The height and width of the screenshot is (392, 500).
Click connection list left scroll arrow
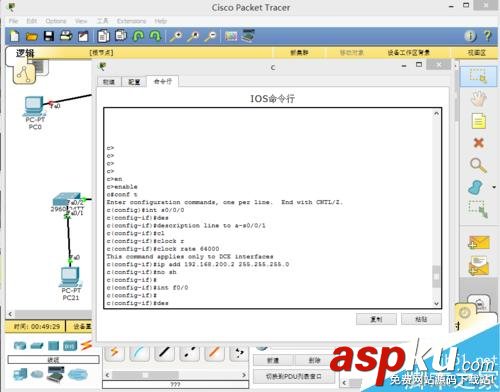[x=107, y=375]
